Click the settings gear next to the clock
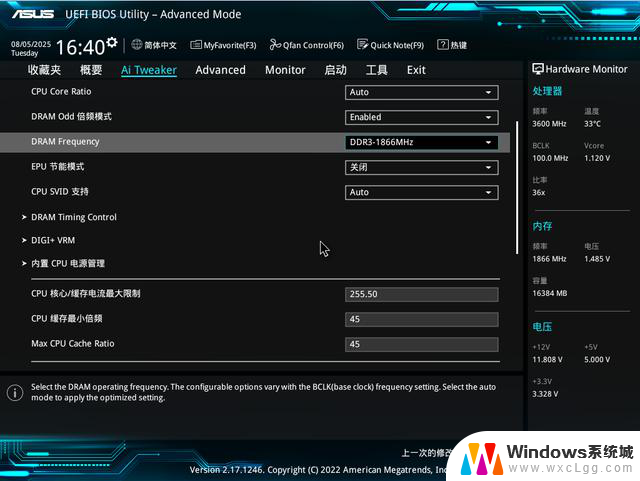This screenshot has height=481, width=640. [112, 42]
